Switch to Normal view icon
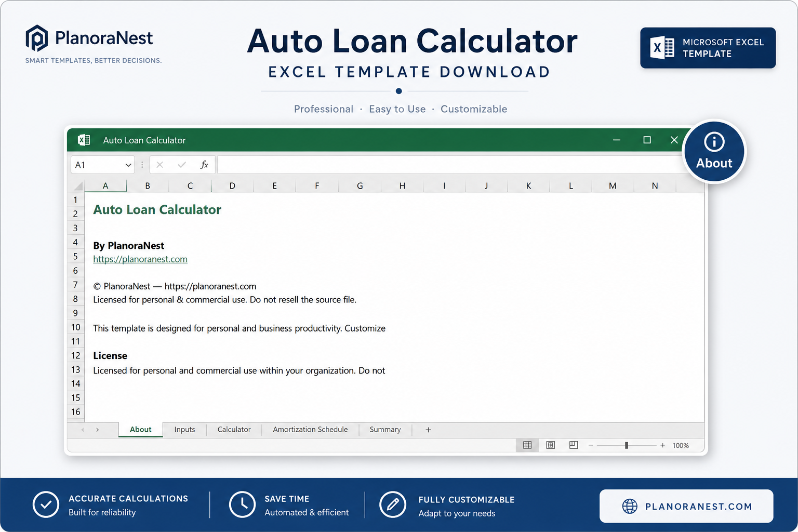The width and height of the screenshot is (798, 532). (x=527, y=445)
